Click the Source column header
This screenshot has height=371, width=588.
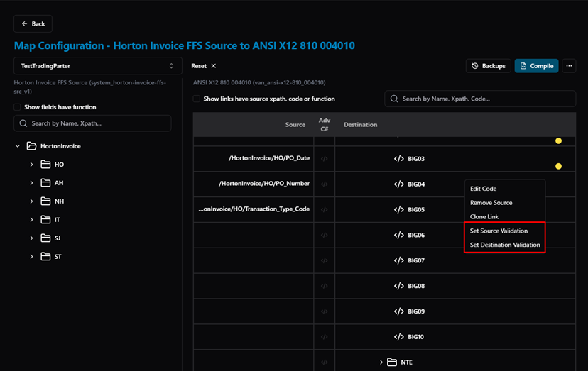pyautogui.click(x=295, y=125)
